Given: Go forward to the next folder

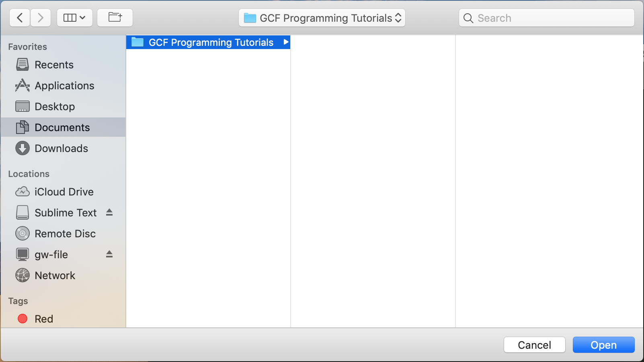Looking at the screenshot, I should 40,18.
